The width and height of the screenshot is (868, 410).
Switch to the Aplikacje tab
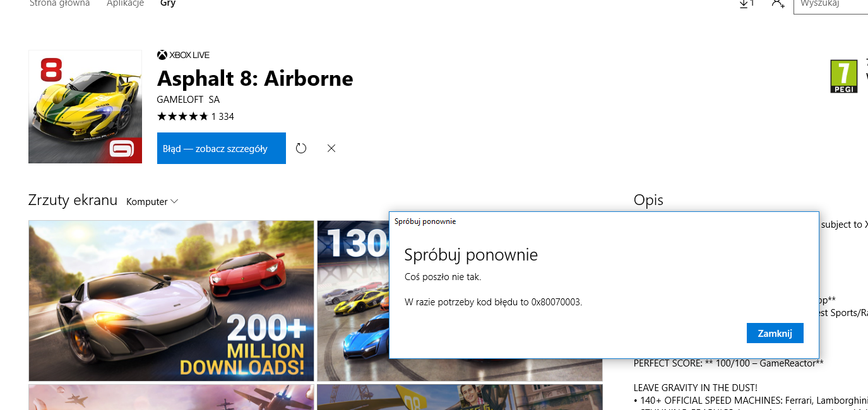coord(125,3)
